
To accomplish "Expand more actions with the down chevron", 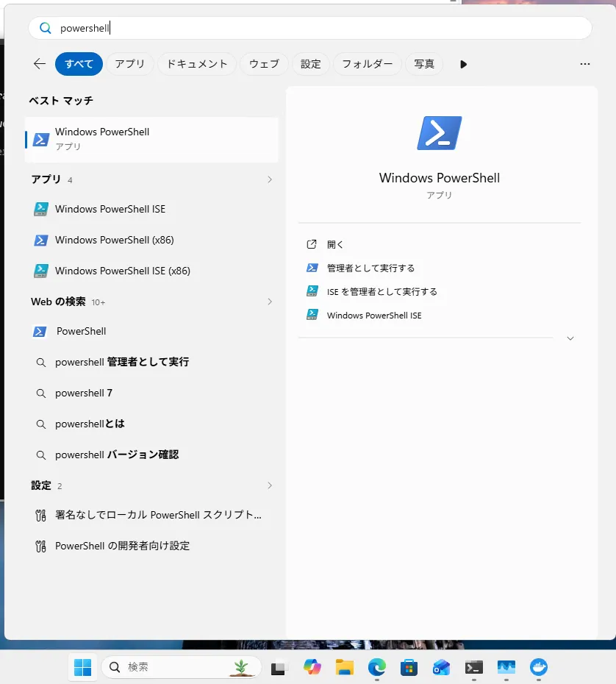I will (570, 338).
